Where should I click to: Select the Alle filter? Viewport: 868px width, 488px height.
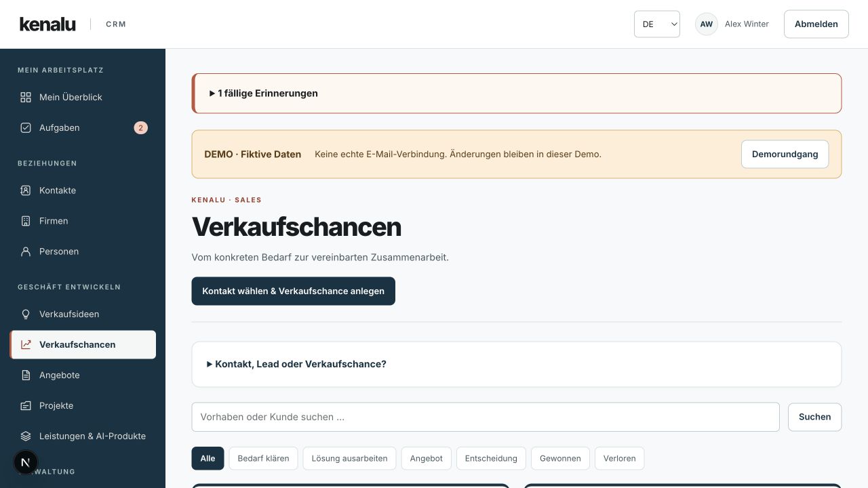point(208,458)
